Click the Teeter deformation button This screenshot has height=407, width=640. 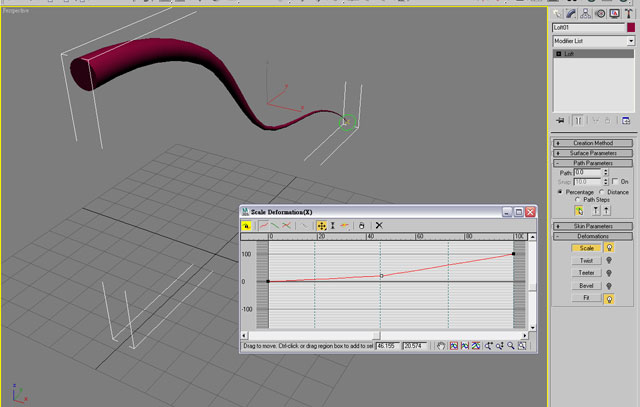[x=587, y=273]
